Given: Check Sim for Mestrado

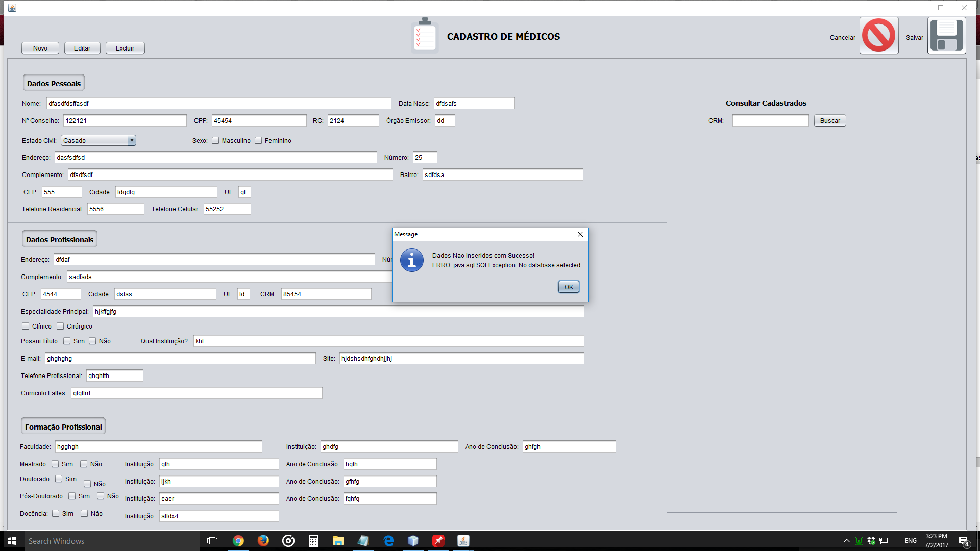Looking at the screenshot, I should 55,464.
